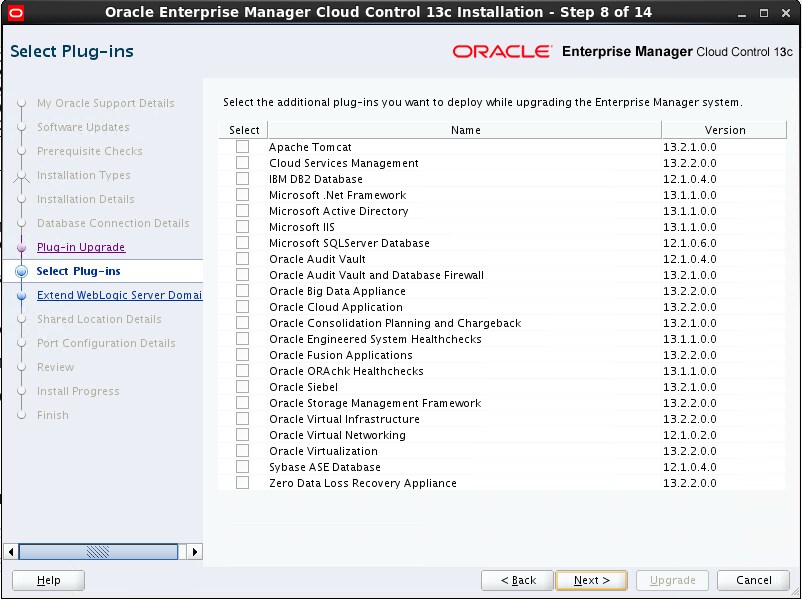This screenshot has width=802, height=600.
Task: Click the Extend WebLogic step bullet icon
Action: pos(21,296)
